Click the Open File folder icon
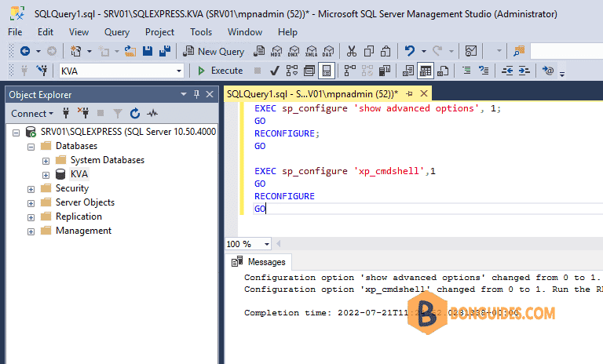Image resolution: width=603 pixels, height=364 pixels. (130, 51)
